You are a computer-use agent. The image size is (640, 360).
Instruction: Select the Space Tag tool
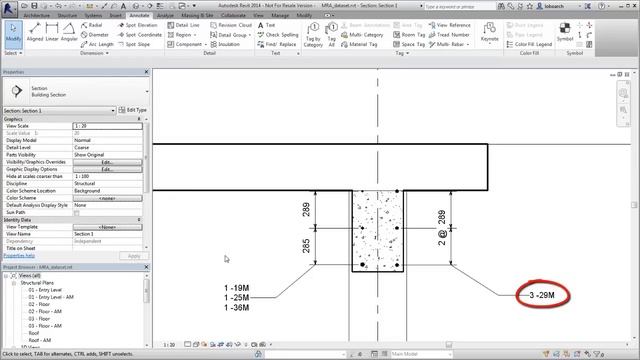[409, 44]
